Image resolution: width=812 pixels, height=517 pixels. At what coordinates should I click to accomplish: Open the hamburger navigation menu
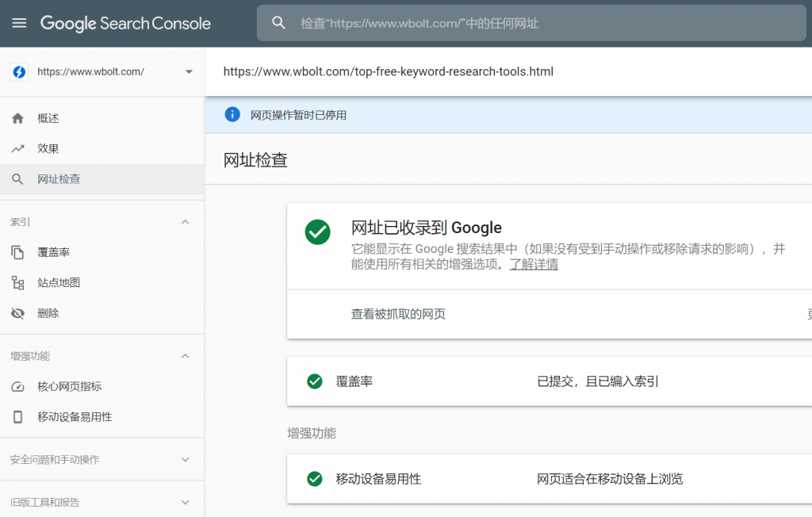point(19,23)
